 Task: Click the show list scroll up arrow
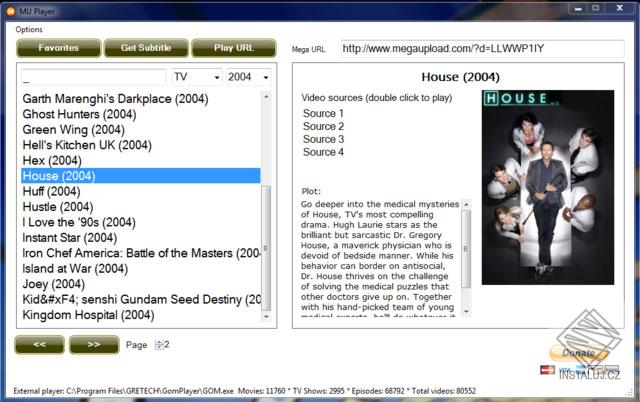click(x=266, y=96)
